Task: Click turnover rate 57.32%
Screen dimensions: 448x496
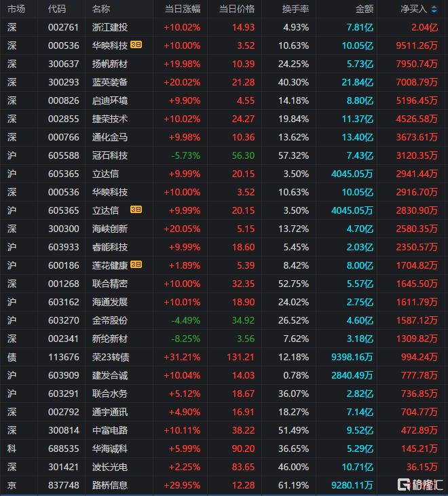Action: (x=294, y=155)
